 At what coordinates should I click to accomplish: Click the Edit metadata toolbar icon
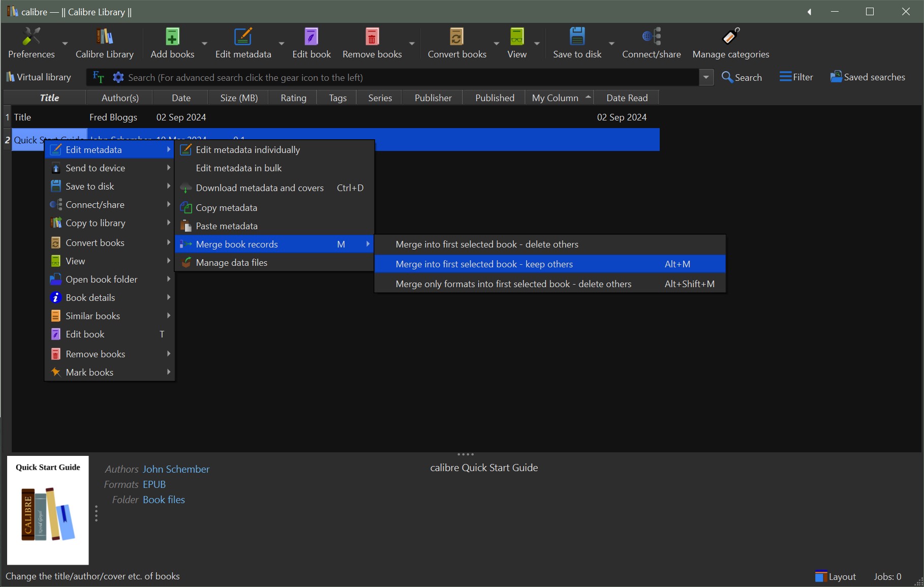point(243,37)
